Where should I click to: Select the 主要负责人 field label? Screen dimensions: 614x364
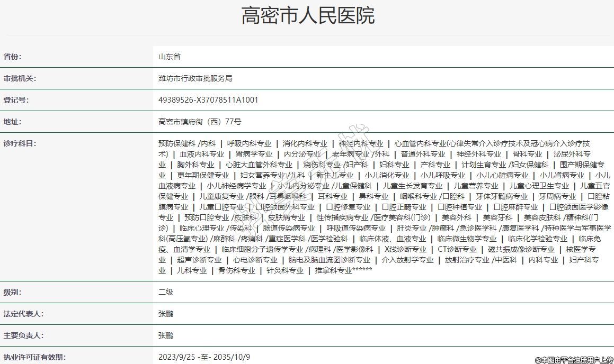click(22, 335)
